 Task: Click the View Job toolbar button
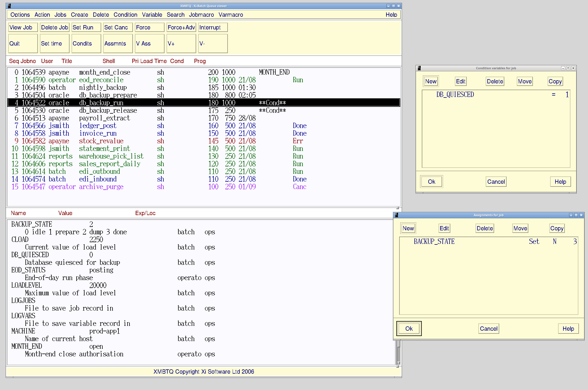(x=23, y=27)
